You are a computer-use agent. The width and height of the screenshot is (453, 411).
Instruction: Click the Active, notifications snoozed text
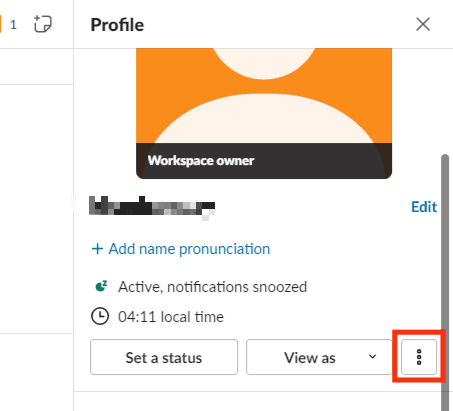click(212, 287)
